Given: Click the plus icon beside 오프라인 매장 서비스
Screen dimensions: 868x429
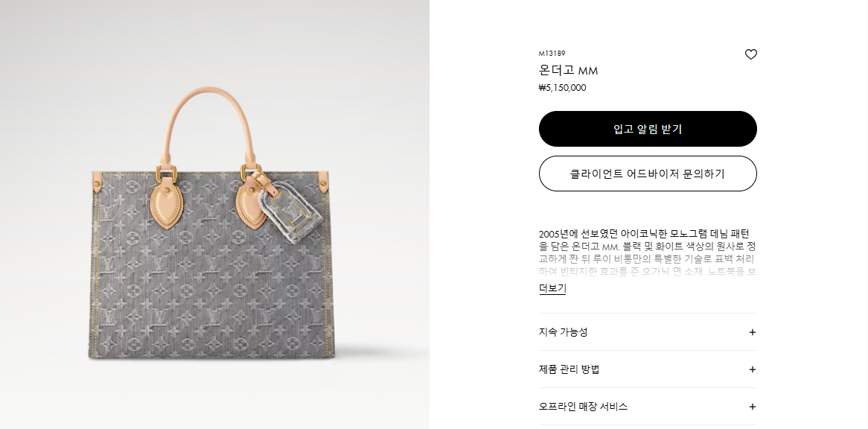Looking at the screenshot, I should pyautogui.click(x=752, y=407).
